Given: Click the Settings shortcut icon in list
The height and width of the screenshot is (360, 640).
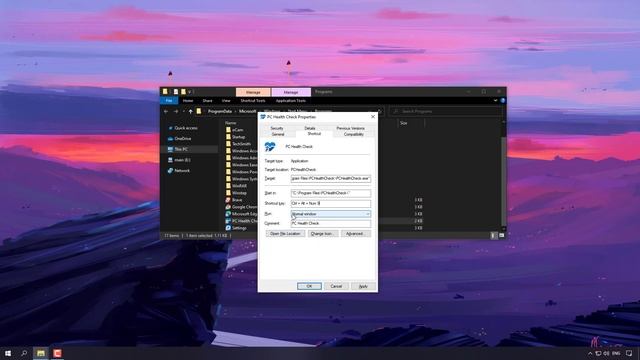Looking at the screenshot, I should click(x=228, y=228).
